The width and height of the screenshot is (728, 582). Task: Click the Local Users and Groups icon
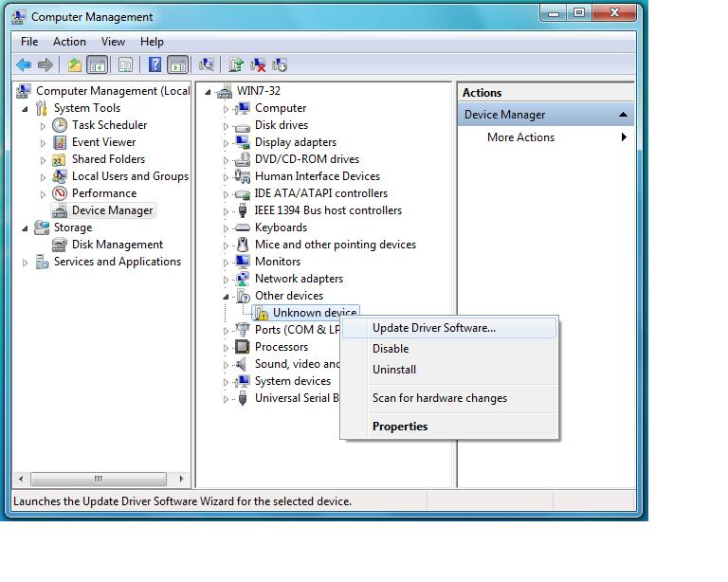[x=60, y=176]
